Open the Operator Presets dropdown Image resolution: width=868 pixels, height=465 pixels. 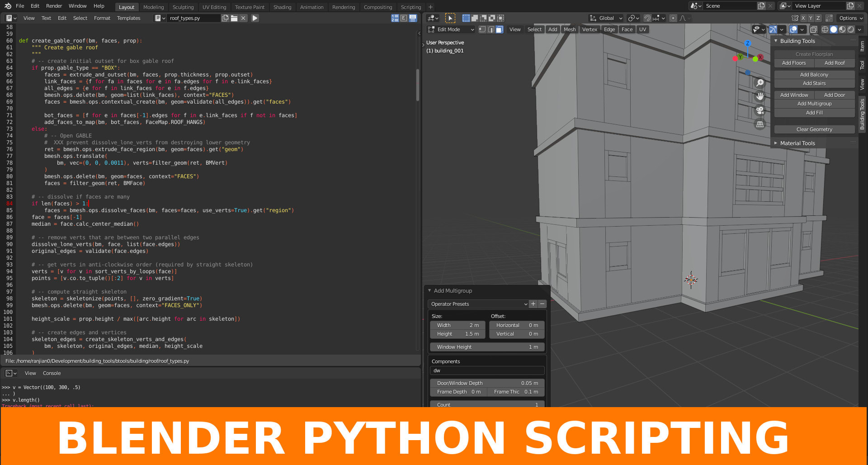(478, 304)
